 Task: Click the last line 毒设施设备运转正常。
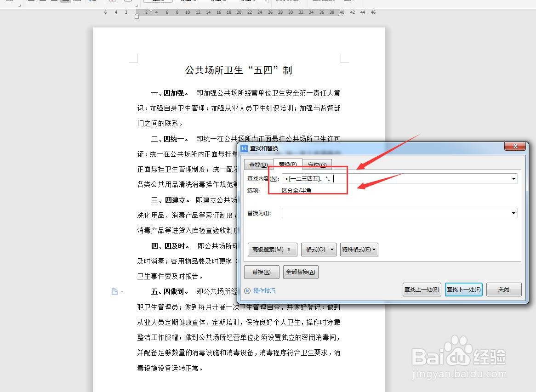[170, 368]
